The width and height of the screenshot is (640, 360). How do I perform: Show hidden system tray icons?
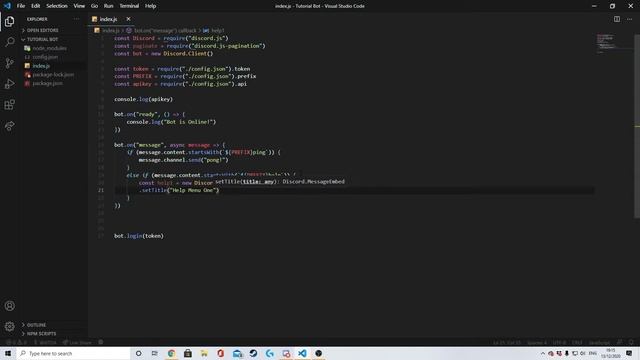click(x=542, y=353)
